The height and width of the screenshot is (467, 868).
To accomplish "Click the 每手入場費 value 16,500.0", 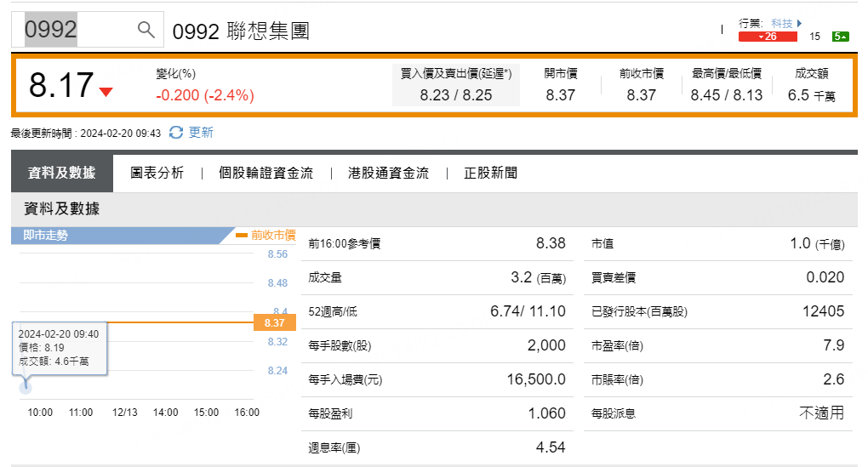I will tap(536, 379).
